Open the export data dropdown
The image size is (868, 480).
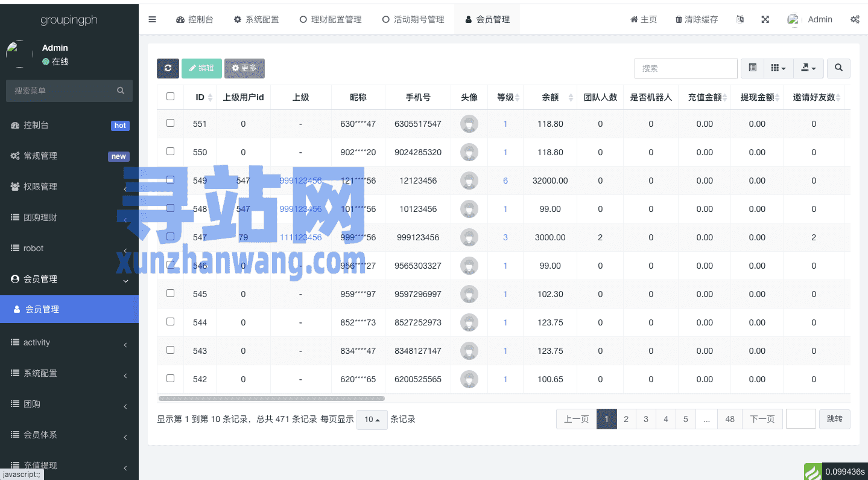808,68
